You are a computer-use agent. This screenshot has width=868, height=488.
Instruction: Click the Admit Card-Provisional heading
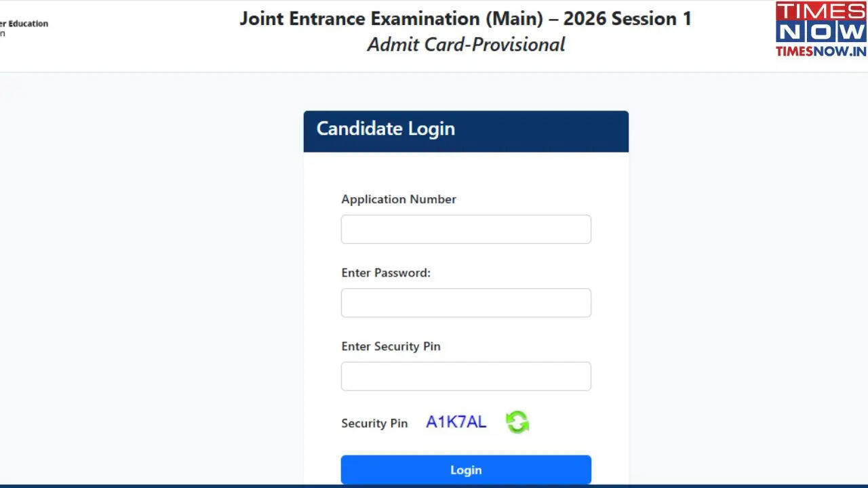465,45
